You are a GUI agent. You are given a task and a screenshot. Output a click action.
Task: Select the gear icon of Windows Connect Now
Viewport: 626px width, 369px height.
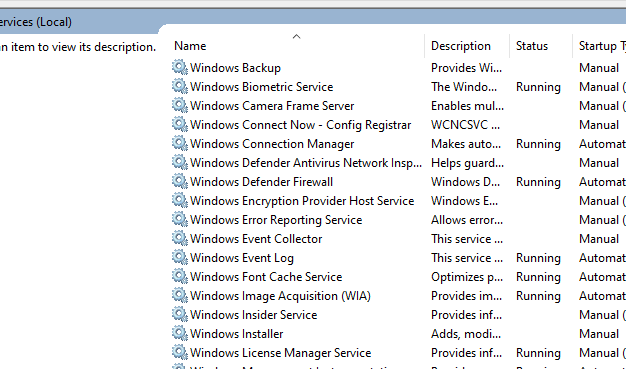pyautogui.click(x=180, y=124)
